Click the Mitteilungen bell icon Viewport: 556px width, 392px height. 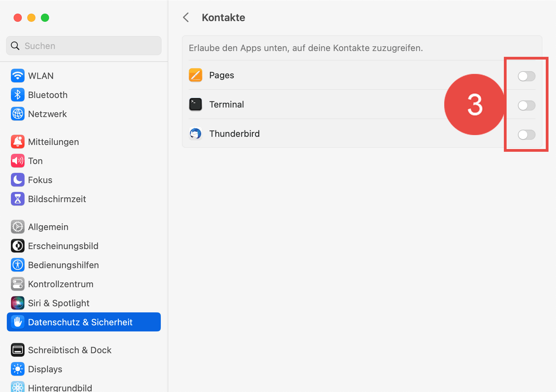point(18,142)
